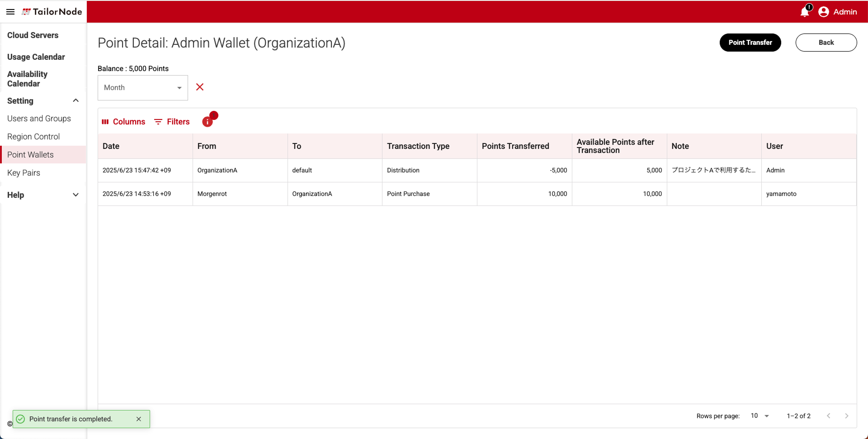Screen dimensions: 868x439
Task: Click the Point Transfer button
Action: pos(750,43)
